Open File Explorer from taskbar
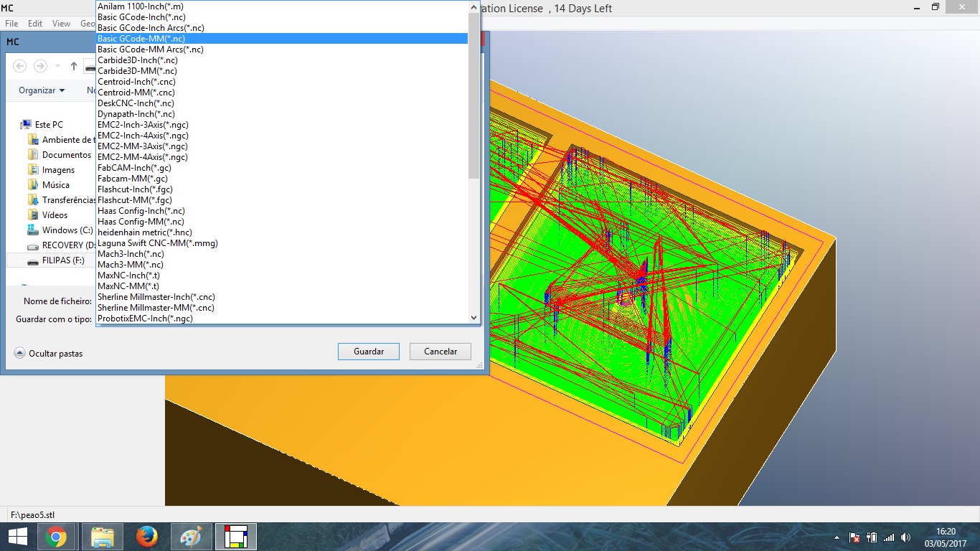Viewport: 980px width, 551px height. [102, 537]
